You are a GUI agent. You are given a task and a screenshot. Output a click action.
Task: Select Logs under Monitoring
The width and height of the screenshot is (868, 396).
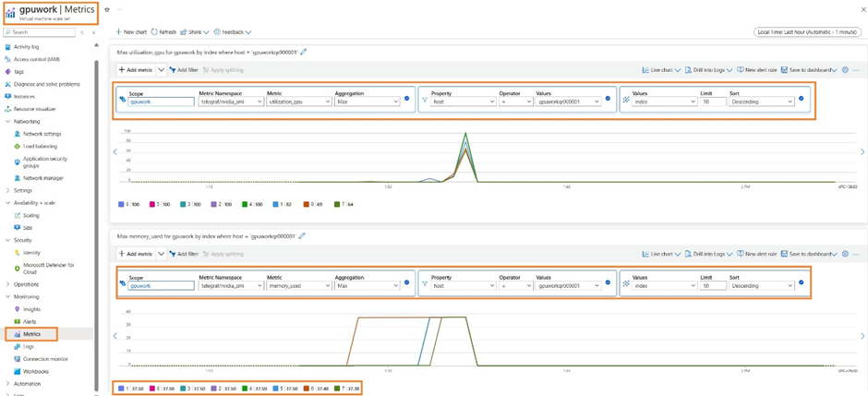pyautogui.click(x=29, y=347)
